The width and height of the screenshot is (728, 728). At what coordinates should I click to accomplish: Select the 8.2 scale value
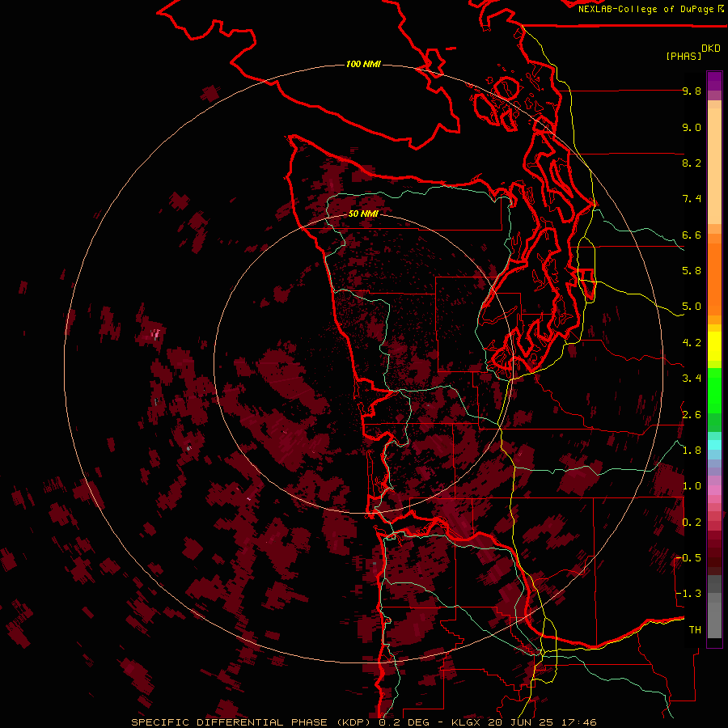click(692, 163)
